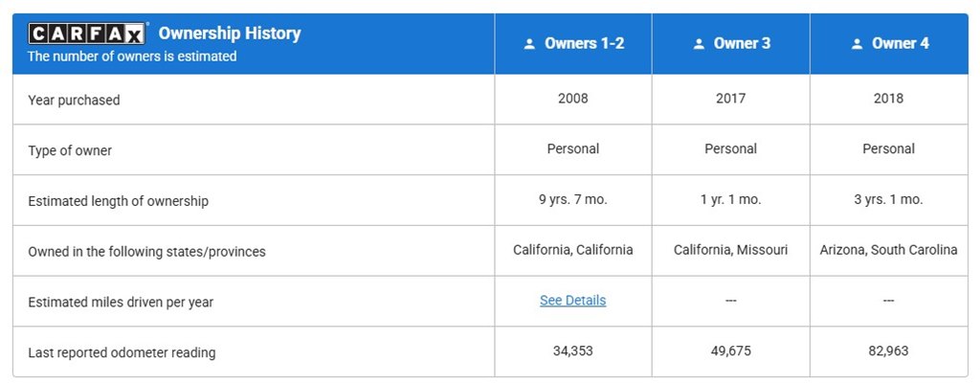Screen dimensions: 980x385
Task: Click the person icon beside Owner 3
Action: [699, 44]
